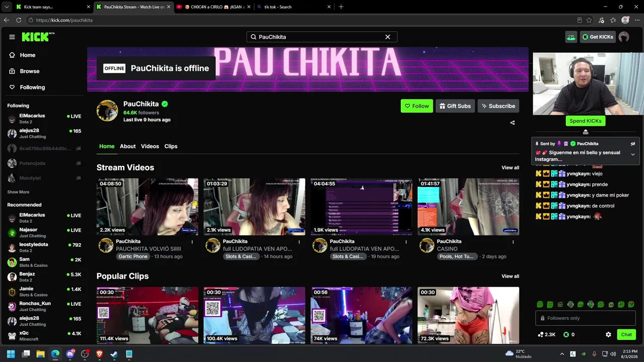The image size is (644, 362).
Task: Open options for PAUCHIKITA VOLVIÓ video
Action: [192, 242]
